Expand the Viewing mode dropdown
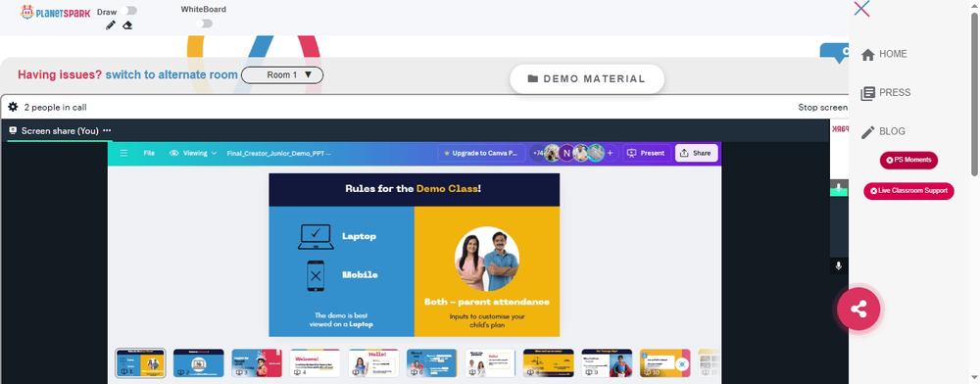980x384 pixels. [193, 153]
